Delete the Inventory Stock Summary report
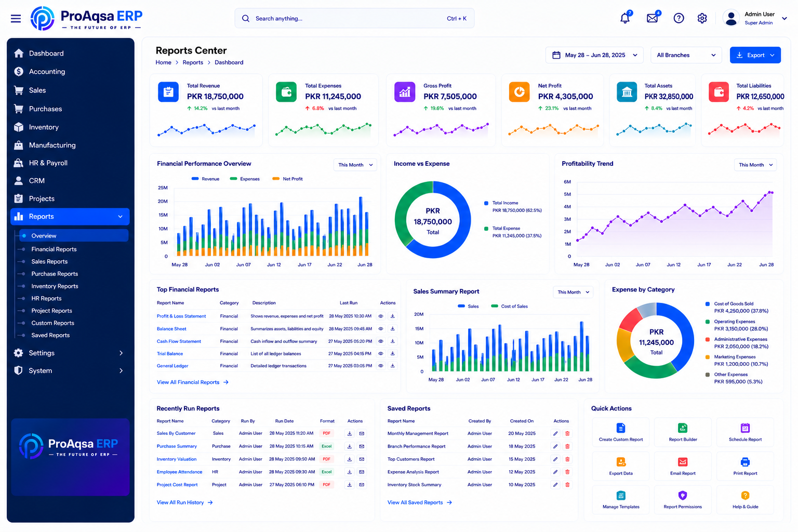Screen dimensions: 798x532 coord(567,485)
